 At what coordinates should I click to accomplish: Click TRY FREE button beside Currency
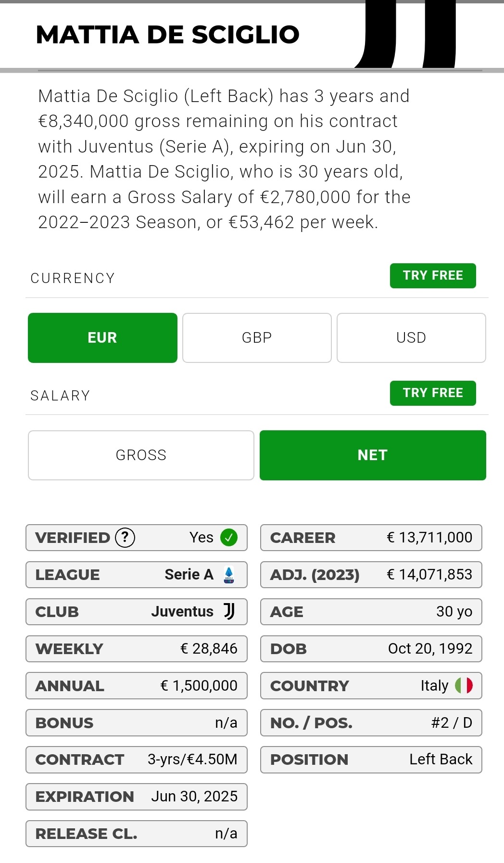[433, 276]
